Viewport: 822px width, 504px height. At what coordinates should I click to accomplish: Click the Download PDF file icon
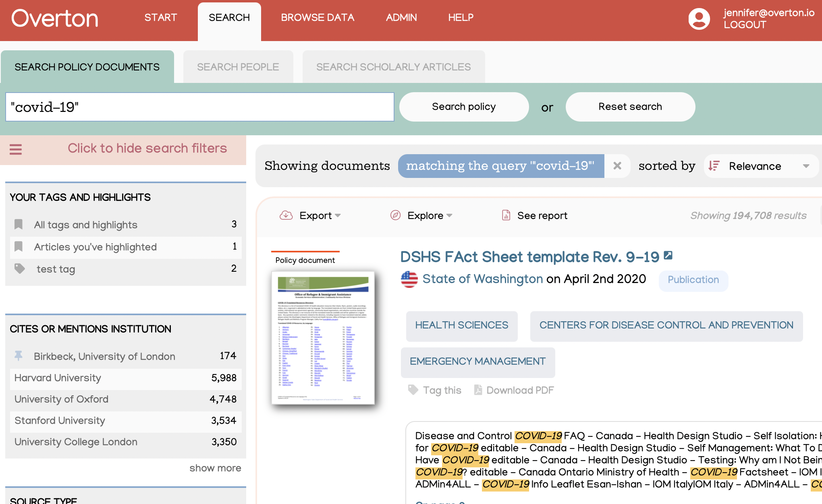(478, 390)
